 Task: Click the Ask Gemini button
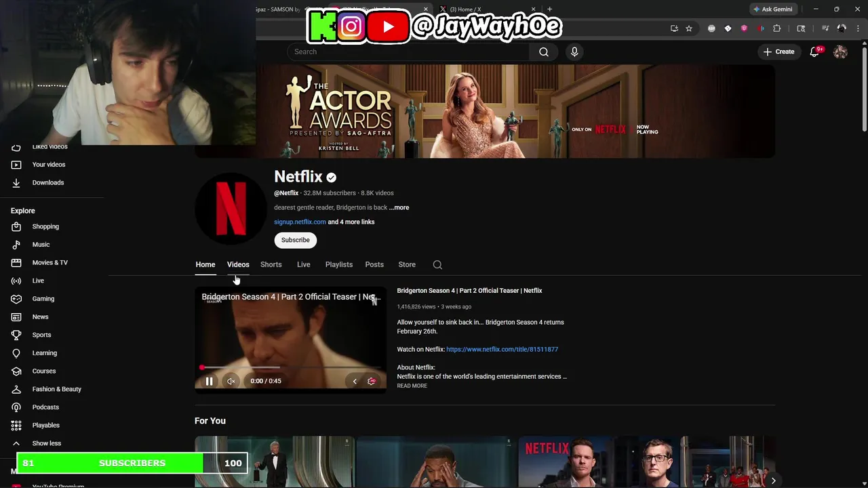coord(772,9)
